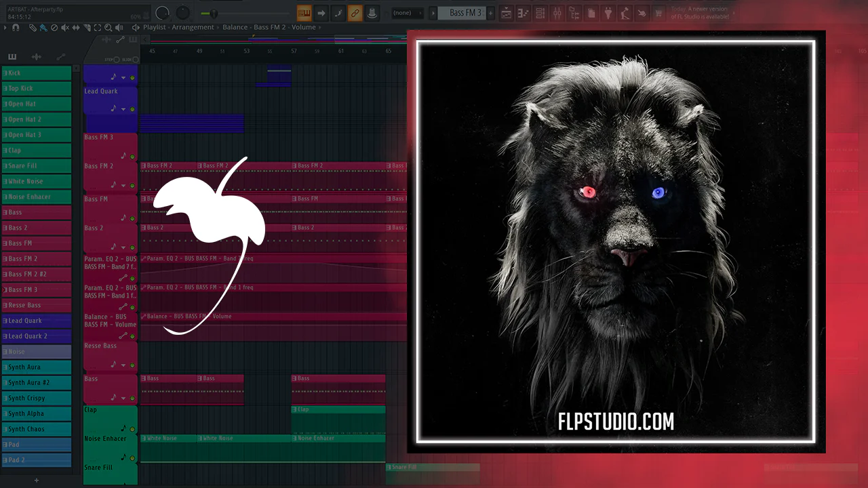Viewport: 868px width, 488px height.
Task: Open the Plugin picker plug icon
Action: [608, 13]
